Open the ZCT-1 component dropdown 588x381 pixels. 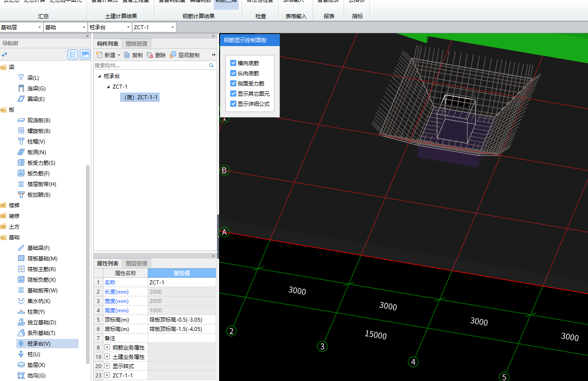tap(172, 27)
